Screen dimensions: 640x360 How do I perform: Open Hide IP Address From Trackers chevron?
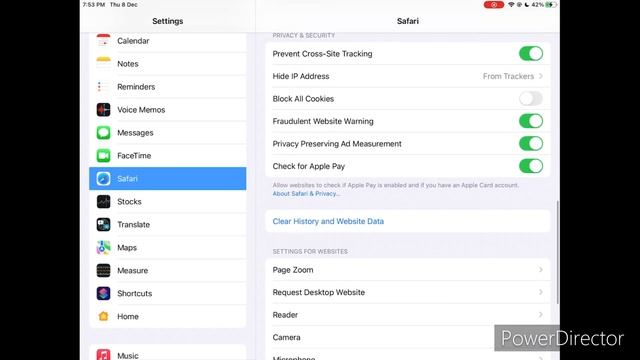[x=541, y=76]
